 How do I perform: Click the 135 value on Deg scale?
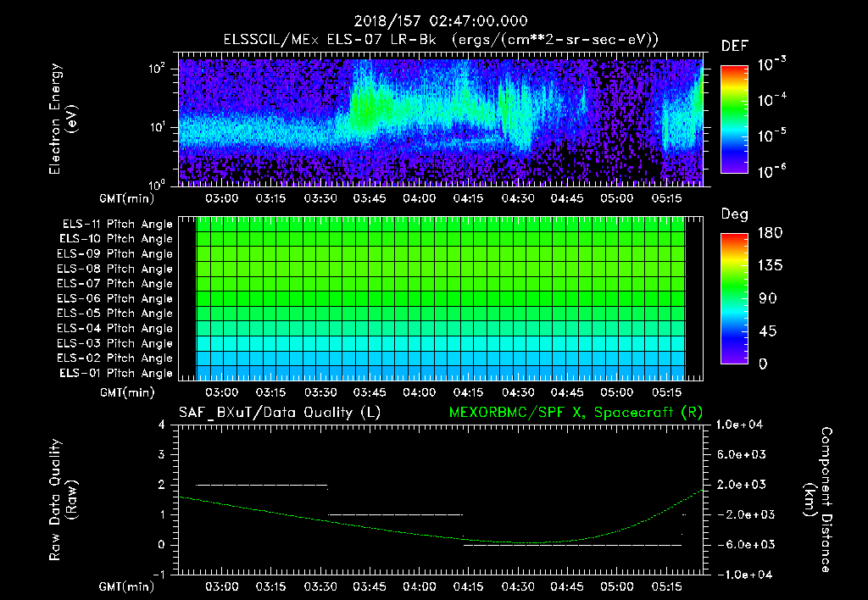tap(771, 266)
